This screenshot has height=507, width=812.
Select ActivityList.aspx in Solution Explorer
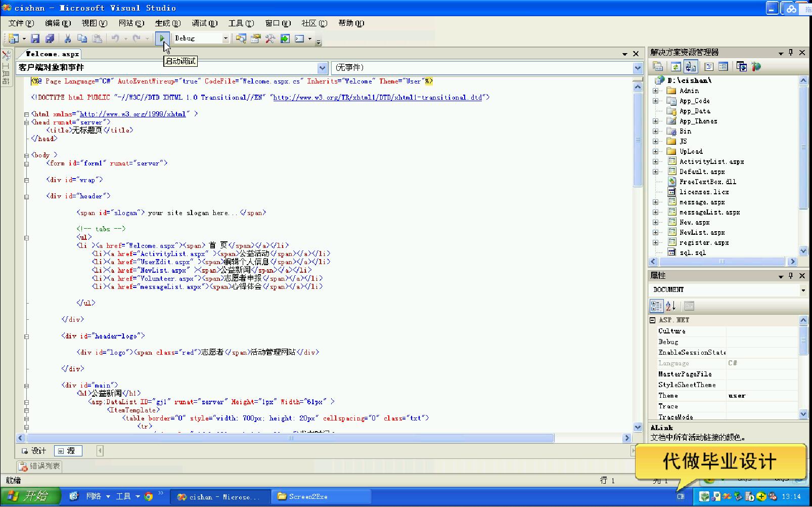(711, 162)
